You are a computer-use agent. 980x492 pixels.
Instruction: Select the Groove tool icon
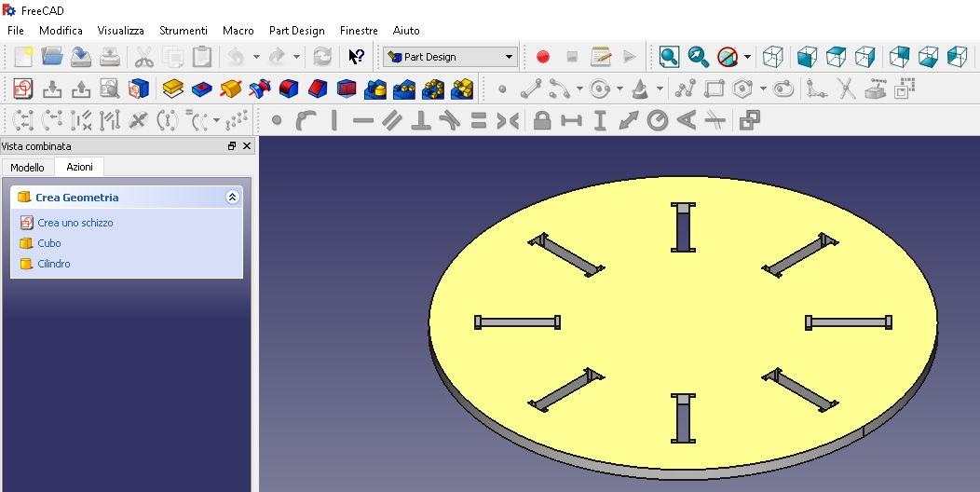click(259, 89)
